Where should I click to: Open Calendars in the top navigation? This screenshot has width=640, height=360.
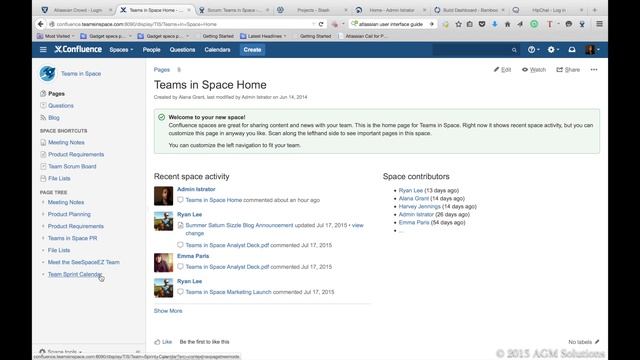(218, 50)
